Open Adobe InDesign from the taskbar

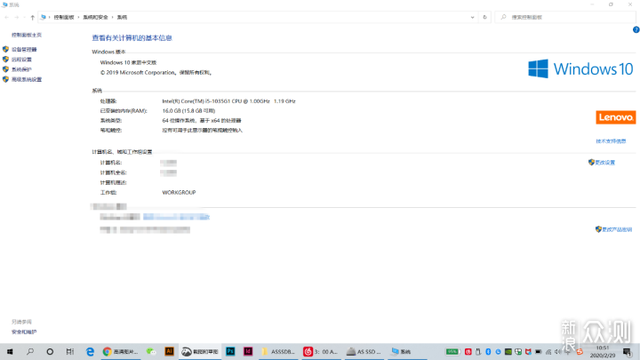coord(248,351)
